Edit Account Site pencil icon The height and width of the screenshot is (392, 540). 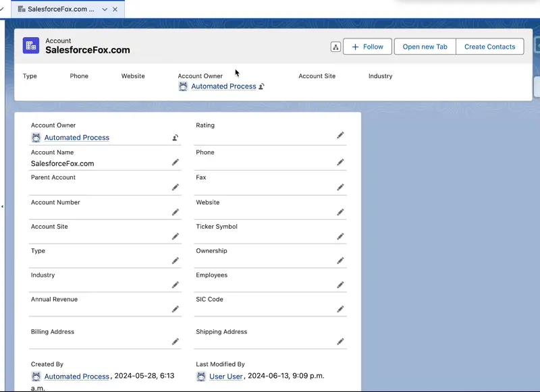(x=175, y=236)
